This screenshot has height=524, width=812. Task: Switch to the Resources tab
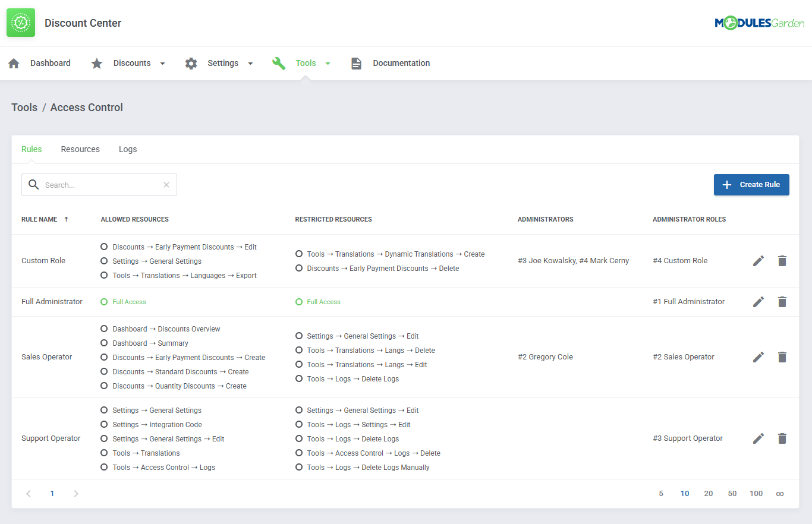80,149
